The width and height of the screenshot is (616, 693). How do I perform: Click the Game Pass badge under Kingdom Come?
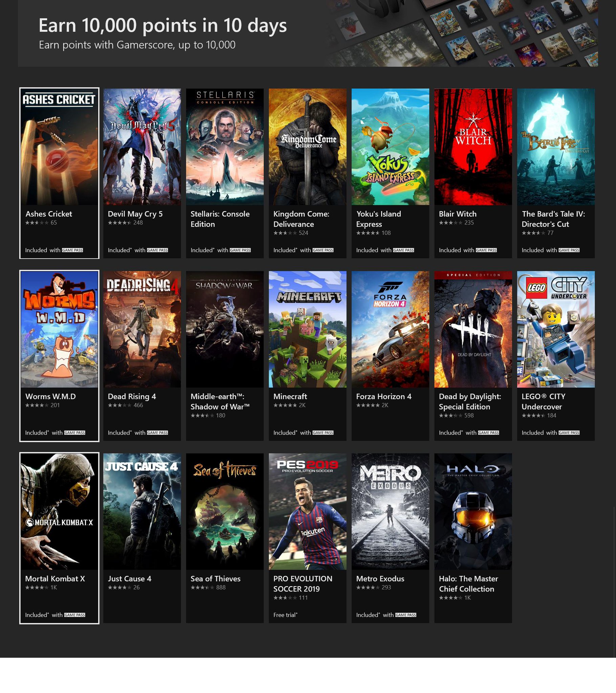tap(323, 250)
